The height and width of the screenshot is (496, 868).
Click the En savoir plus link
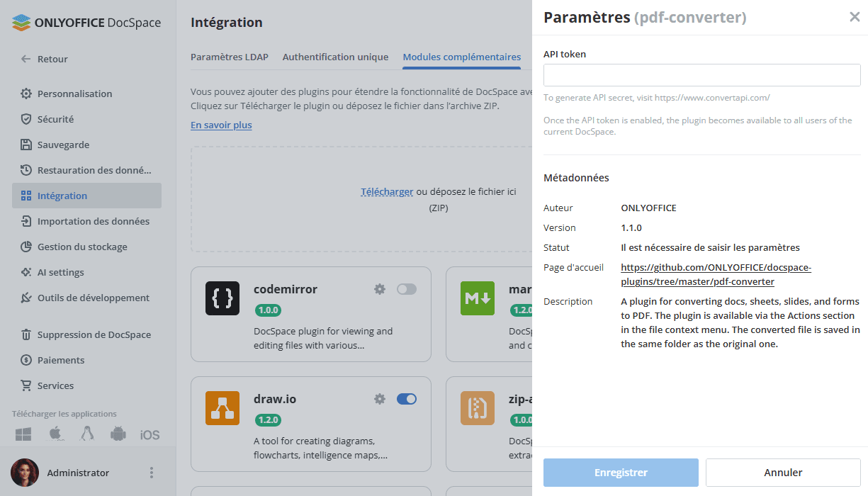[221, 125]
